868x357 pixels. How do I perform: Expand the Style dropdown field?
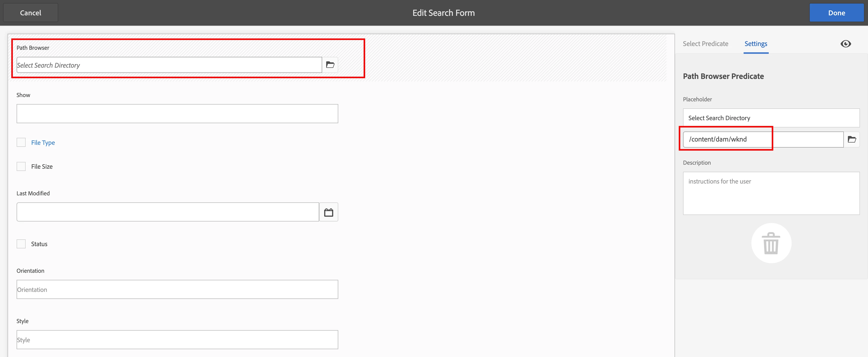(x=177, y=339)
